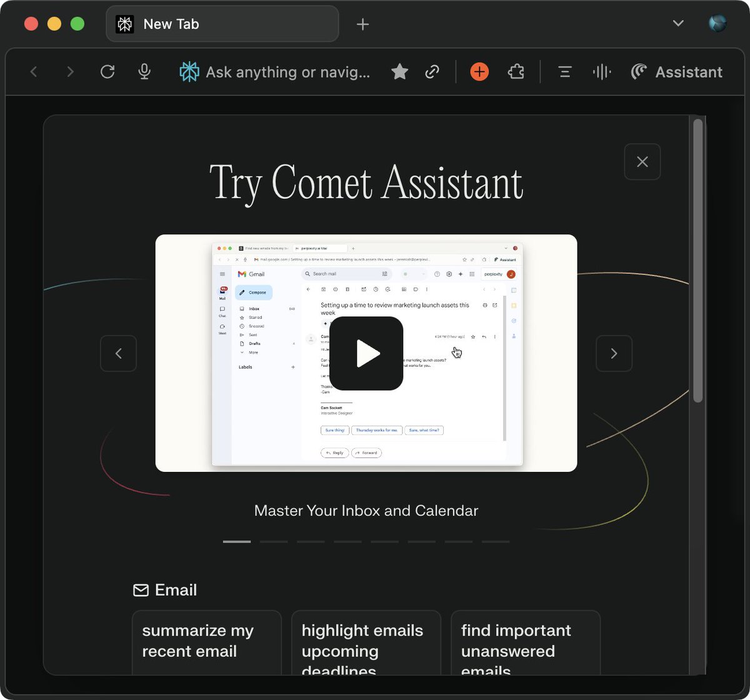Click the address bar search field

[x=288, y=72]
